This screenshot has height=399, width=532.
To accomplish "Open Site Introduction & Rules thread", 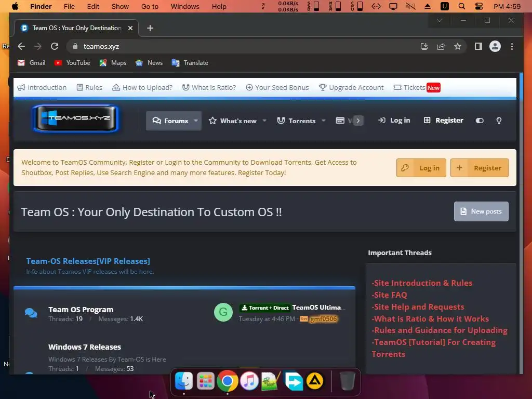I will 422,283.
